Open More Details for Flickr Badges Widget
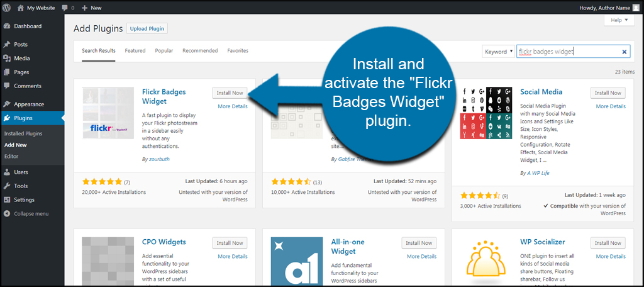Image resolution: width=644 pixels, height=287 pixels. [x=233, y=106]
